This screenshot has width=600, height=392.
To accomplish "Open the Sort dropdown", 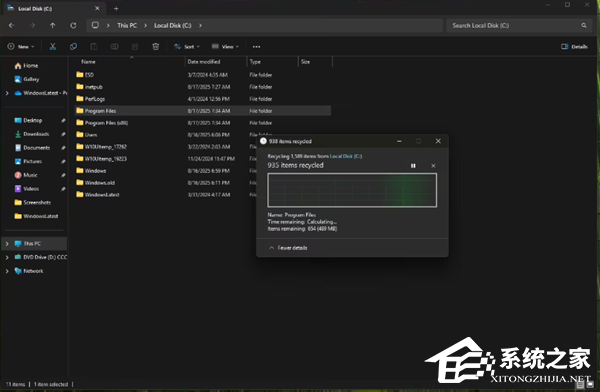I will point(187,47).
